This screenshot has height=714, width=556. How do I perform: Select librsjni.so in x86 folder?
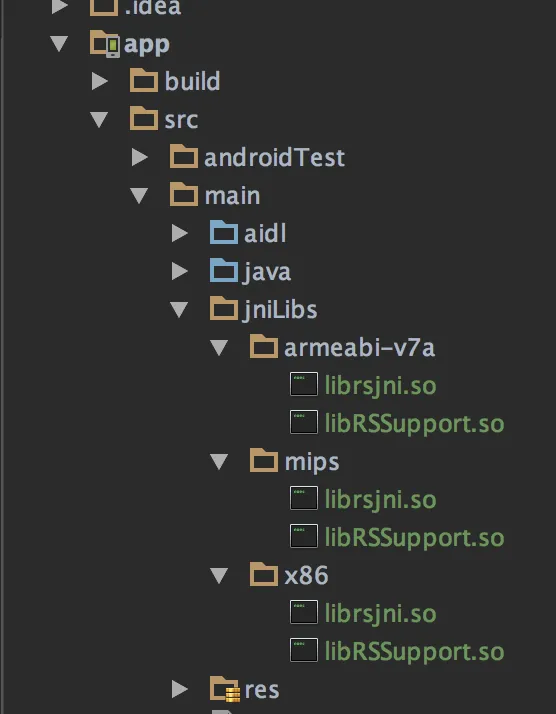[x=381, y=614]
